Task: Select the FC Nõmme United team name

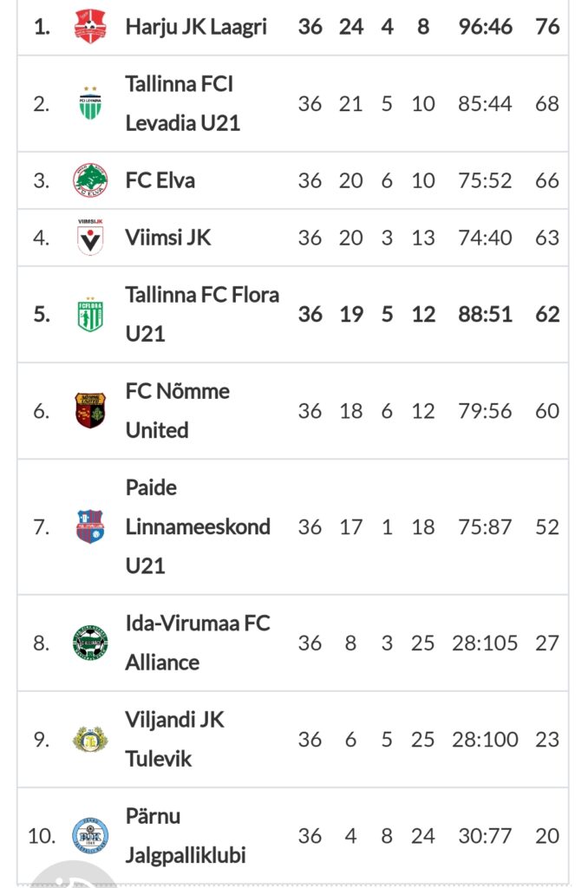Action: 178,410
